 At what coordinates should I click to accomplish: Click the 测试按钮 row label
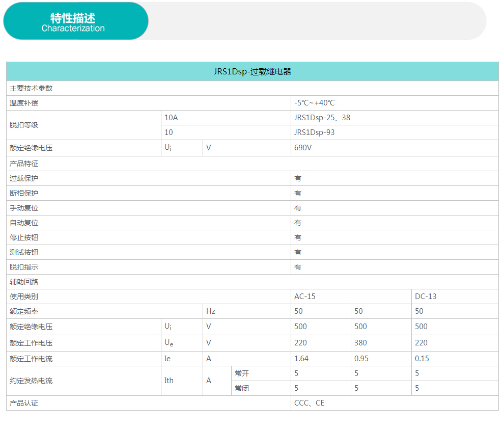point(24,253)
